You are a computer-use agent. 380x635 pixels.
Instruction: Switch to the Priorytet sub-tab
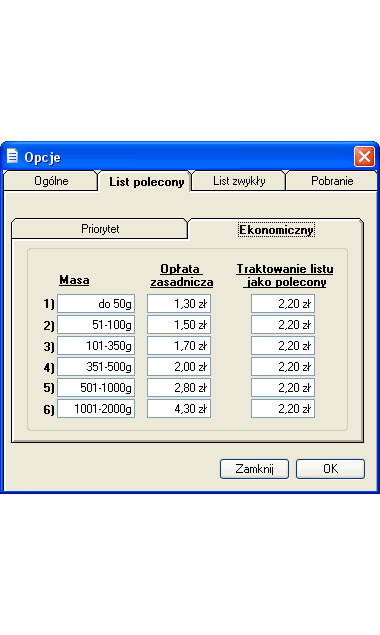click(100, 229)
